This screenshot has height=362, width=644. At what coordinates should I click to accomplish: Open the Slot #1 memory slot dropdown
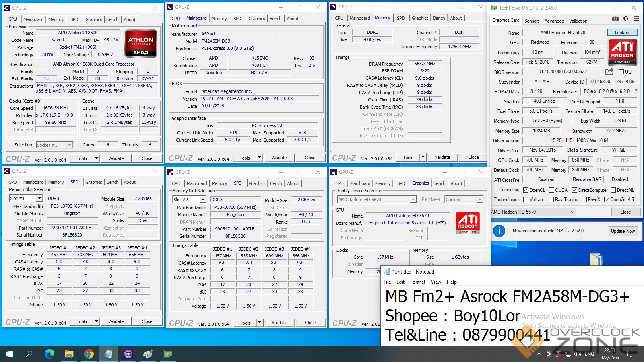[x=39, y=198]
